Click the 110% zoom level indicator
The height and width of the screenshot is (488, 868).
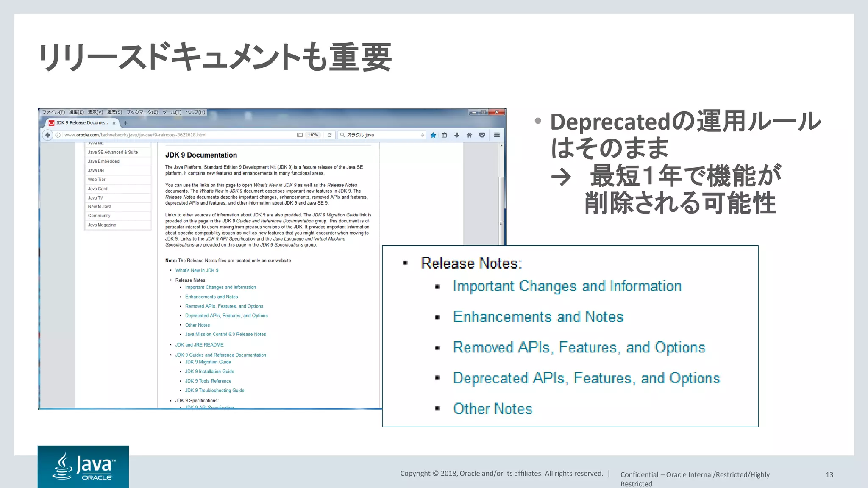[x=313, y=135]
